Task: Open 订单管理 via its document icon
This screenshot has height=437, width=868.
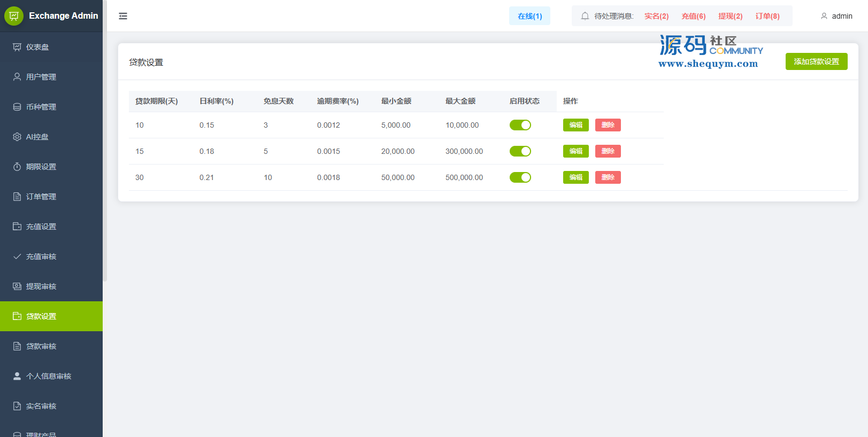Action: 17,197
